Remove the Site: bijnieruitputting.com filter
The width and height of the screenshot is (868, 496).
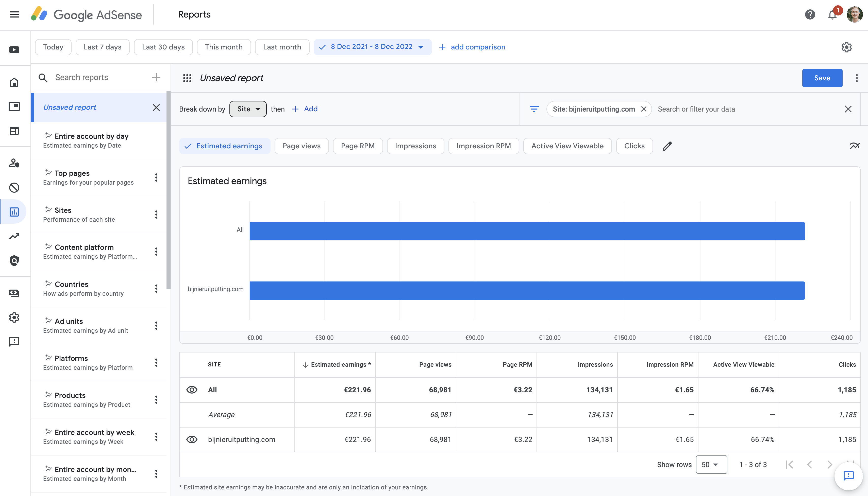644,109
